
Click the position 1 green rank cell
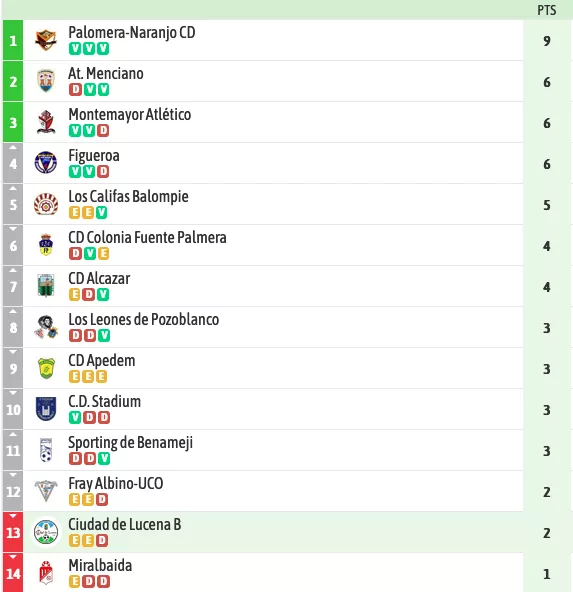13,40
